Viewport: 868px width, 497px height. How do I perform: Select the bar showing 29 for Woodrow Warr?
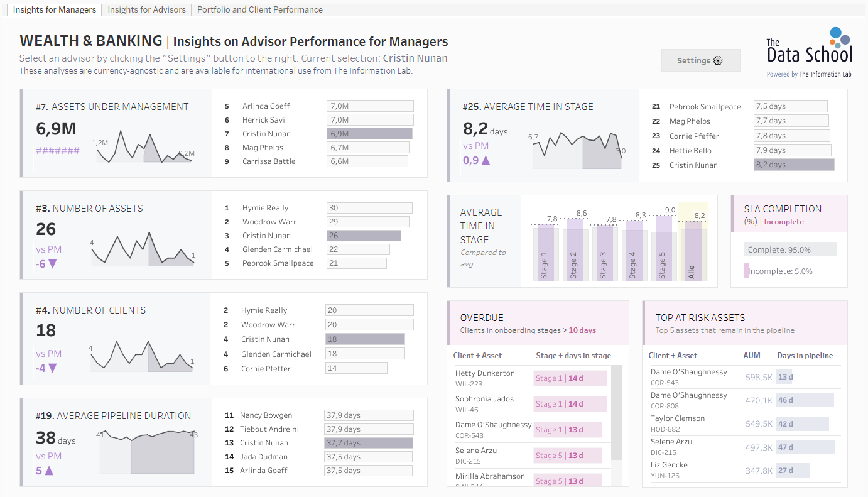(368, 222)
